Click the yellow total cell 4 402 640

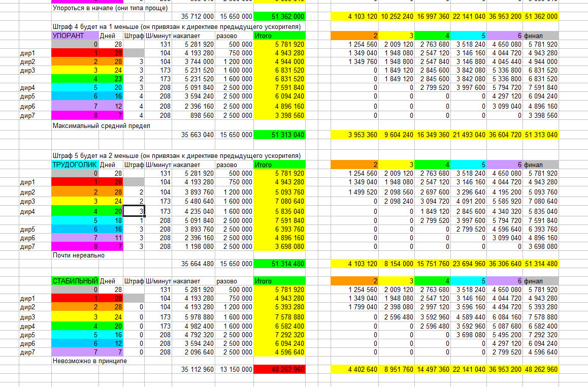[x=354, y=369]
